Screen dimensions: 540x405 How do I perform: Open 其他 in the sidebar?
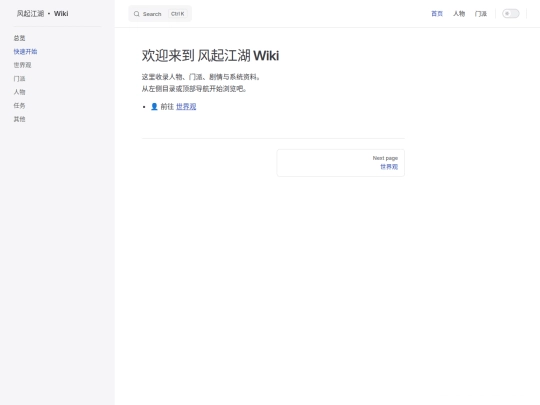[x=20, y=119]
